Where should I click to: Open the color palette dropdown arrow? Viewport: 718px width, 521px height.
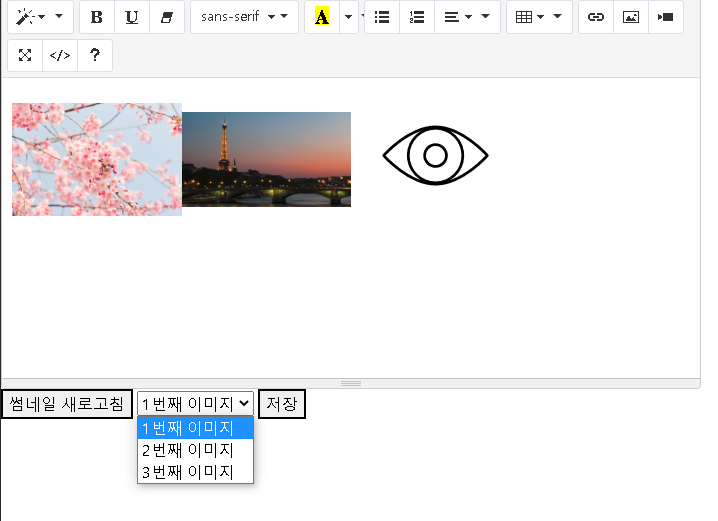coord(348,17)
